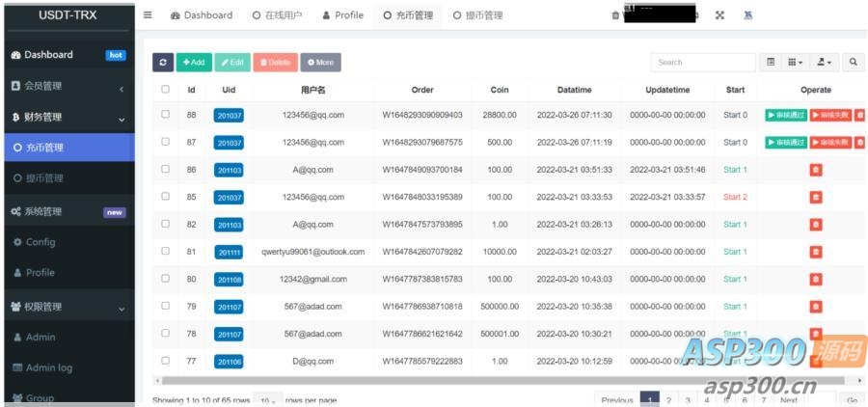Check the select-all checkbox in header
This screenshot has width=868, height=407.
(165, 90)
